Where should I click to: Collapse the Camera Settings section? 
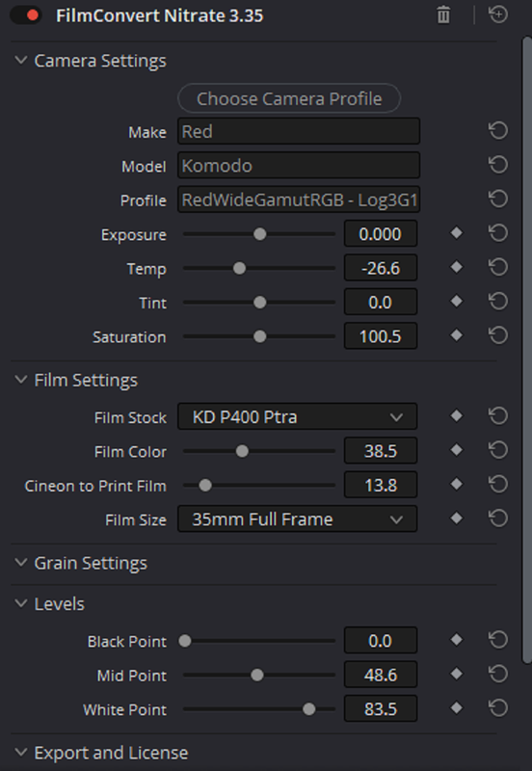(x=20, y=61)
